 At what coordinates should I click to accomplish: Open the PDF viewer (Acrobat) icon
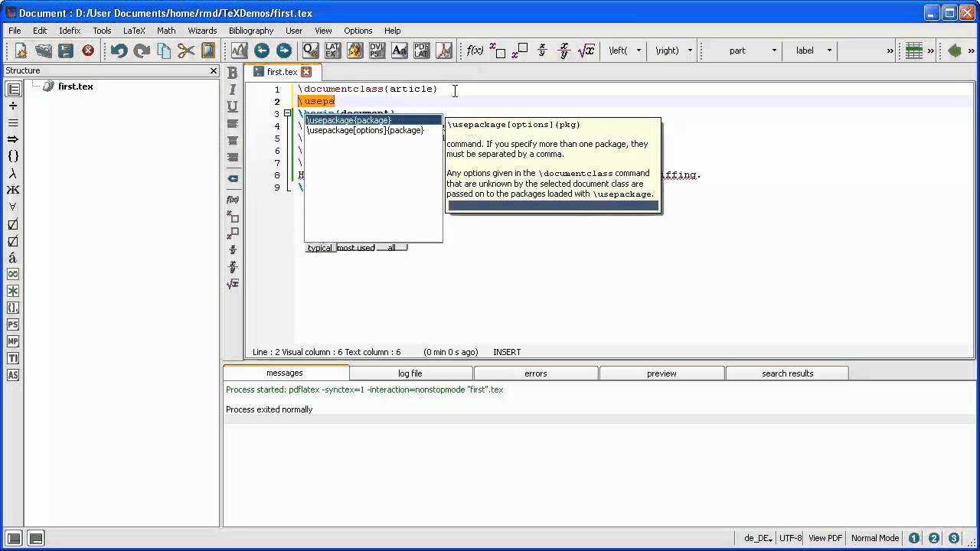coord(444,51)
